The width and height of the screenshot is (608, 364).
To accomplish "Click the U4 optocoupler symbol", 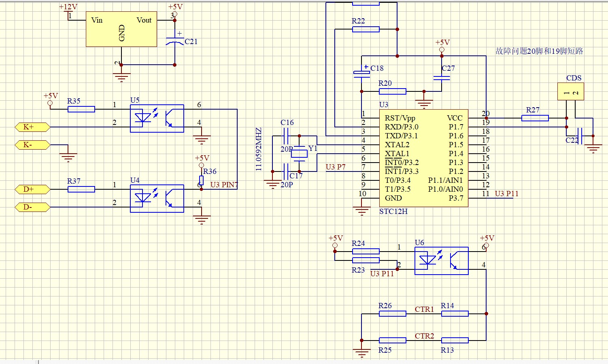I will 157,199.
